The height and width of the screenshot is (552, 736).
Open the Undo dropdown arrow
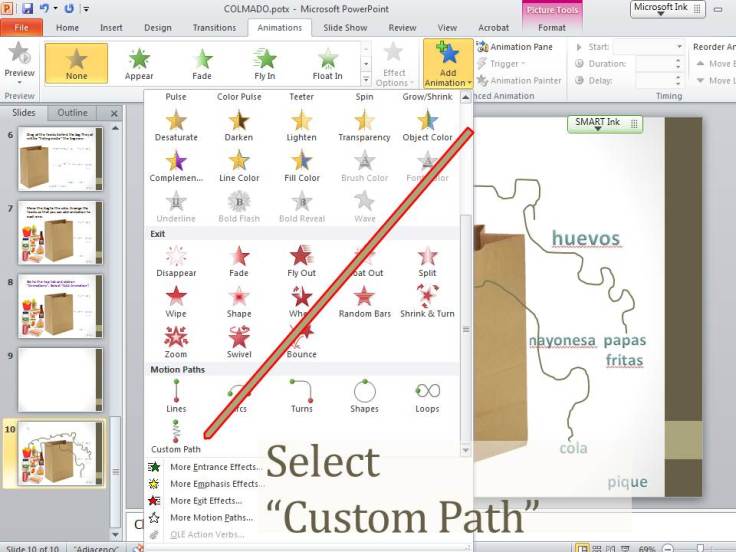pyautogui.click(x=56, y=8)
